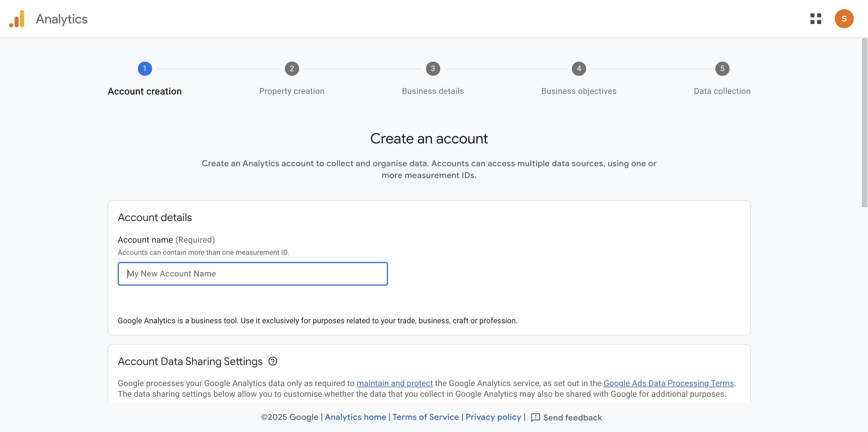868x432 pixels.
Task: Click step 4 Business objectives circle
Action: coord(579,68)
